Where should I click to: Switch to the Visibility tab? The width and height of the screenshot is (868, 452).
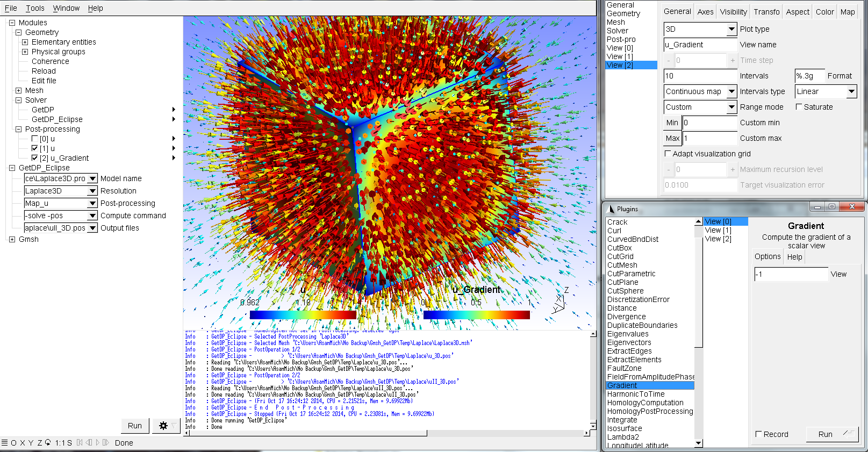click(733, 12)
